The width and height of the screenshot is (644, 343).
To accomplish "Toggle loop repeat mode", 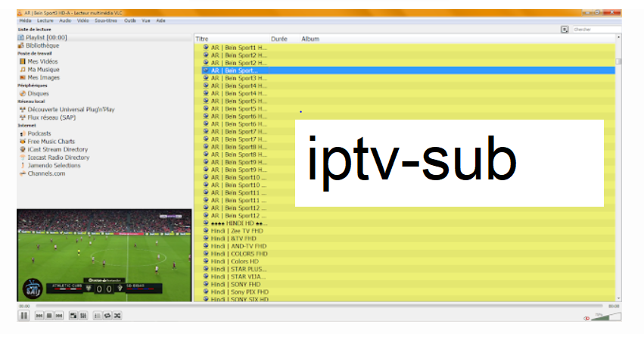I will tap(107, 316).
